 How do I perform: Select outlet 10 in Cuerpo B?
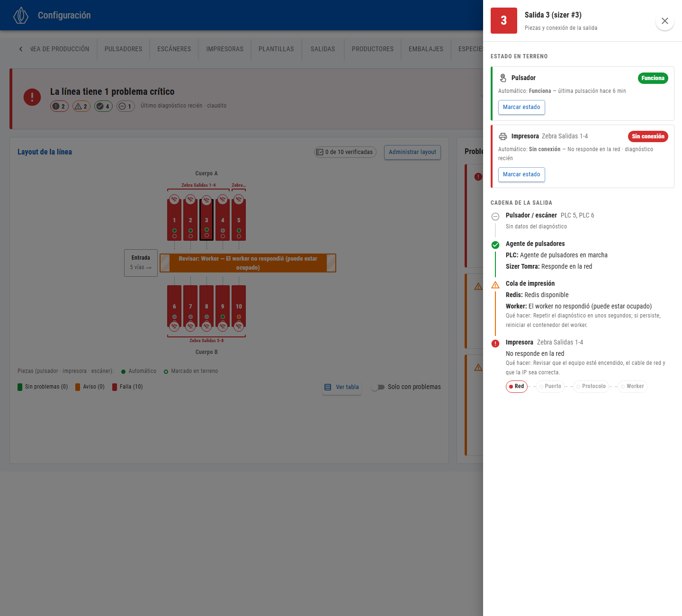click(239, 306)
